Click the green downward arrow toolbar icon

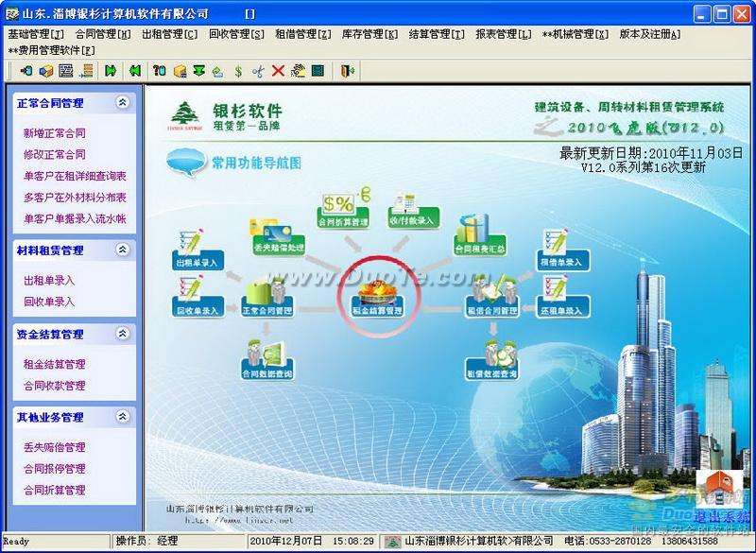(198, 71)
